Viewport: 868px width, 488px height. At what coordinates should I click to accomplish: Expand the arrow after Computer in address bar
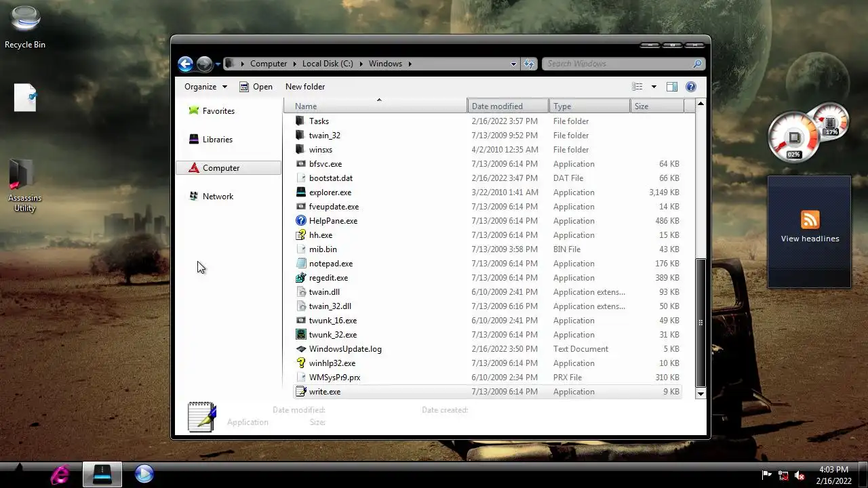coord(295,64)
